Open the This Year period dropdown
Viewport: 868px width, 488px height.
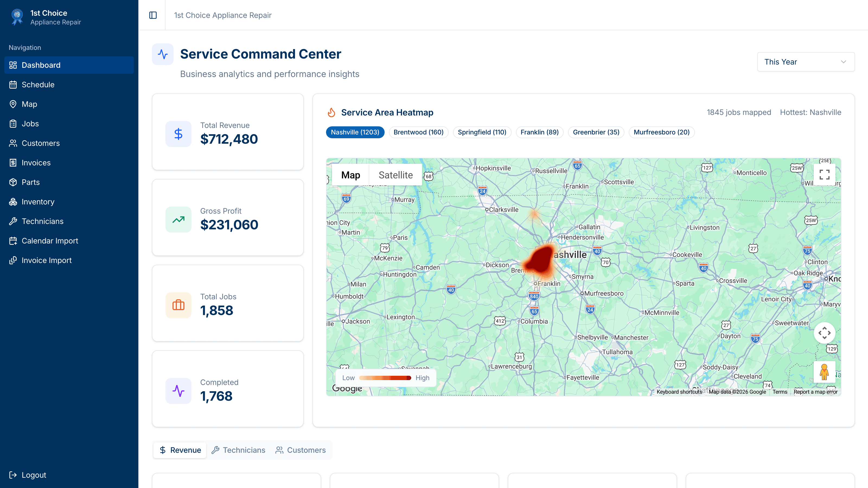click(x=806, y=62)
